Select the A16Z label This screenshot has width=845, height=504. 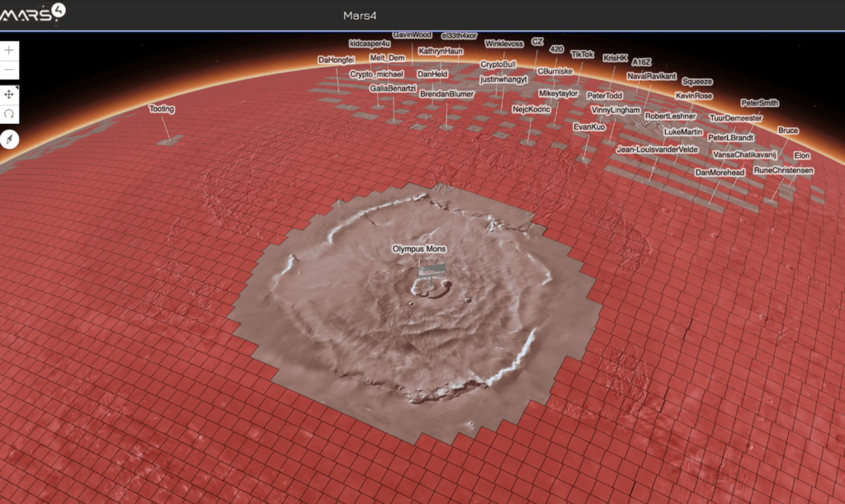pyautogui.click(x=641, y=62)
